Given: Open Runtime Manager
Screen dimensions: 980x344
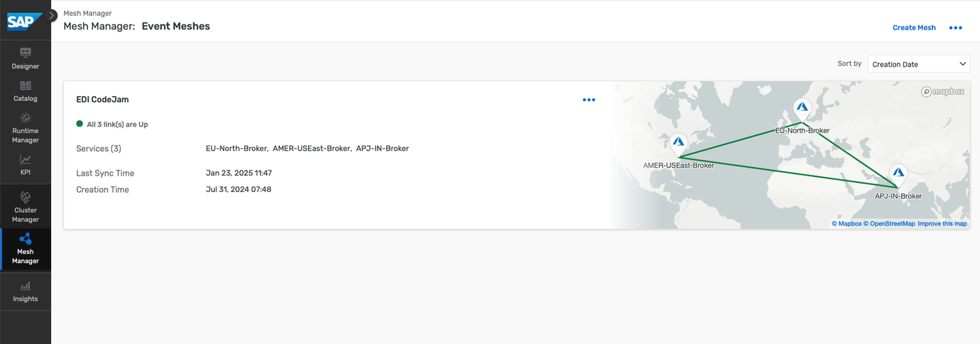Looking at the screenshot, I should pyautogui.click(x=25, y=128).
